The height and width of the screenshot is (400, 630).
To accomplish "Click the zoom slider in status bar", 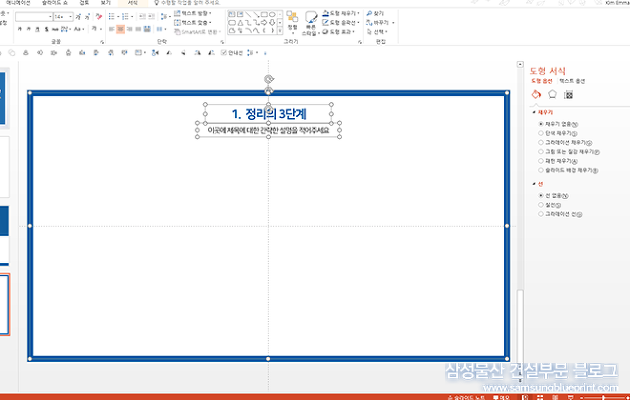I will click(603, 398).
